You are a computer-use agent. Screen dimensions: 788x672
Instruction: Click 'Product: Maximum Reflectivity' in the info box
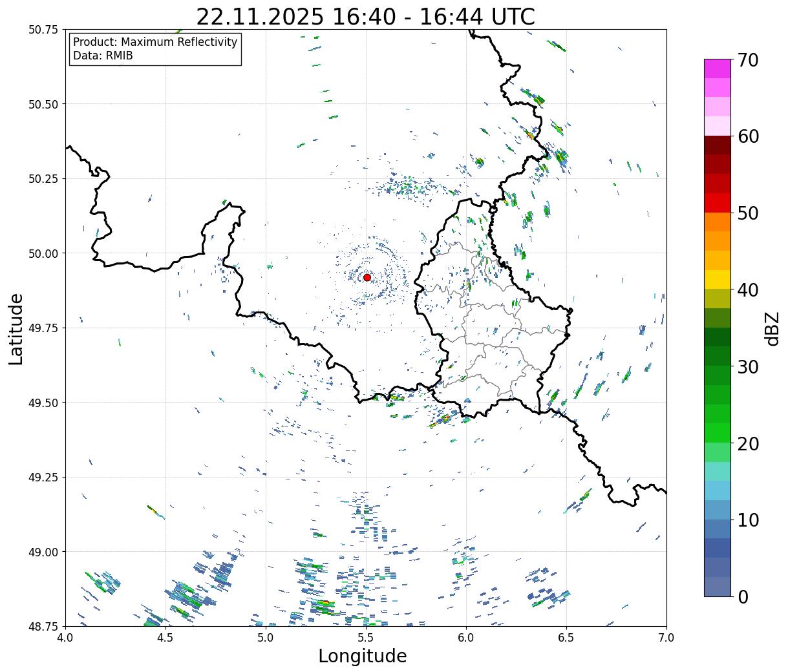[x=155, y=43]
